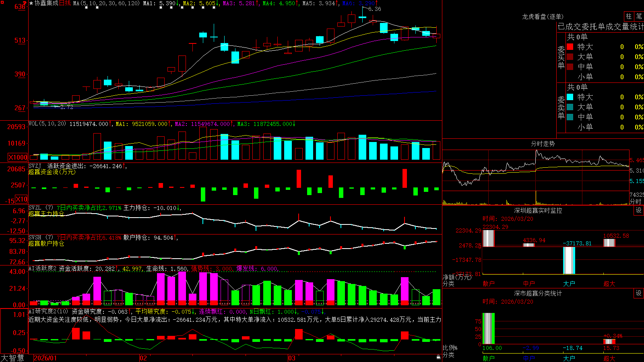Click the 日线 period label
644x362 pixels.
(x=65, y=3)
